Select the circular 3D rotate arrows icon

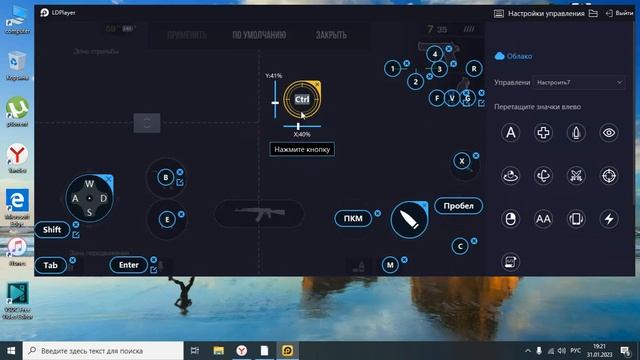pyautogui.click(x=543, y=176)
